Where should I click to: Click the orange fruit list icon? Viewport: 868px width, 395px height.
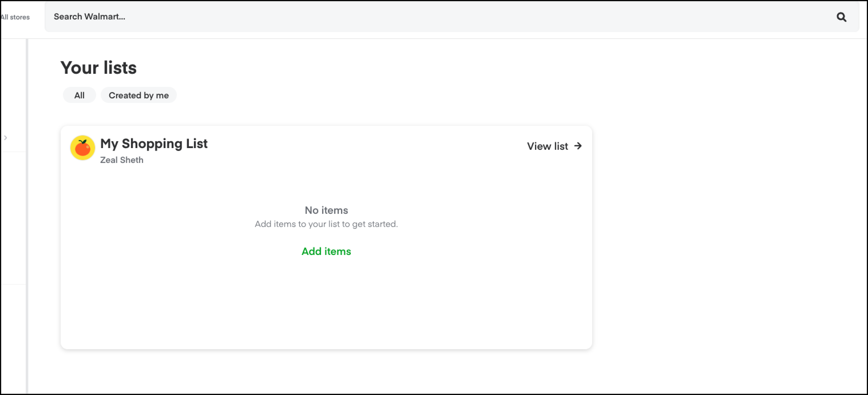point(82,148)
